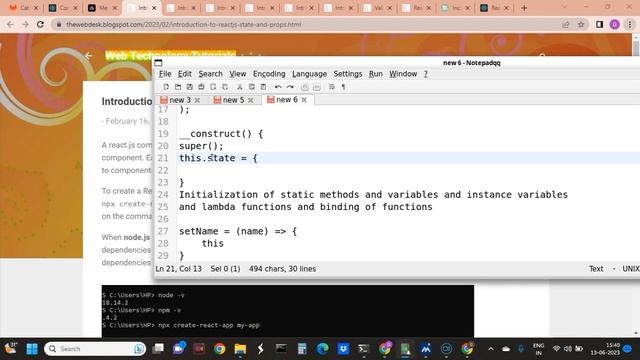Toggle show all characters pilcrow icon

click(x=343, y=87)
